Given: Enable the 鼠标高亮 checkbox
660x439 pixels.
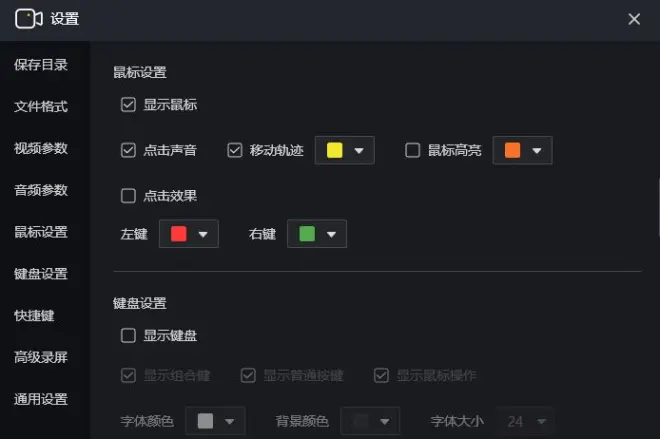Looking at the screenshot, I should click(x=412, y=151).
